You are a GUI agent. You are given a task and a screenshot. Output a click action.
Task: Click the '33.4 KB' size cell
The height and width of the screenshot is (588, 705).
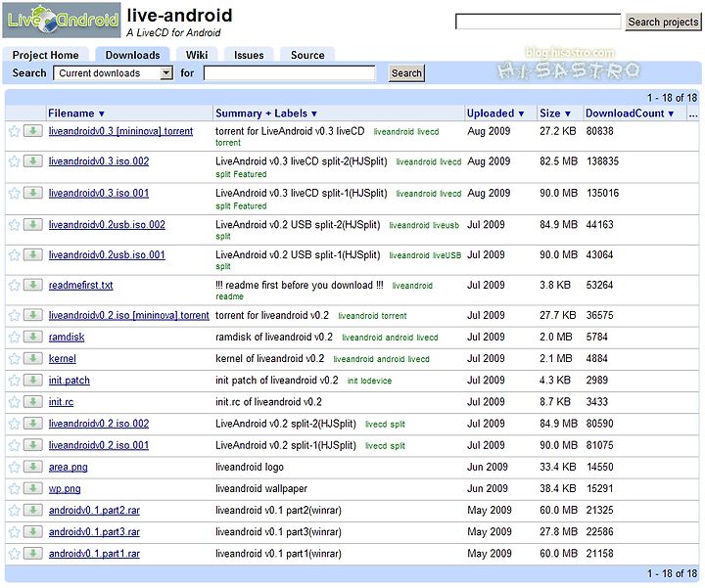tap(558, 467)
